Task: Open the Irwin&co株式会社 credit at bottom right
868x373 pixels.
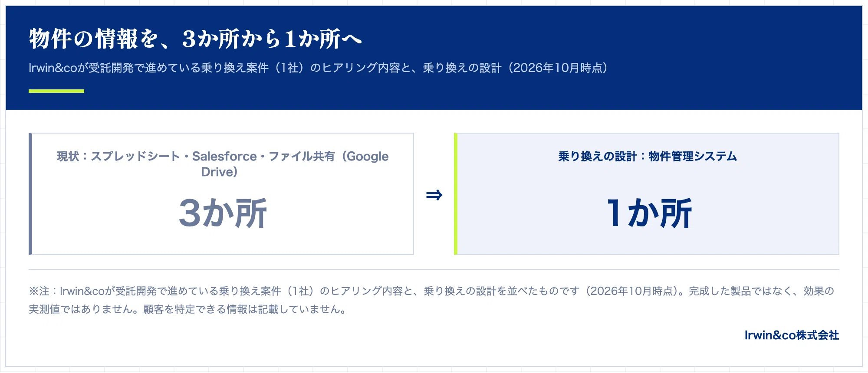Action: (792, 335)
